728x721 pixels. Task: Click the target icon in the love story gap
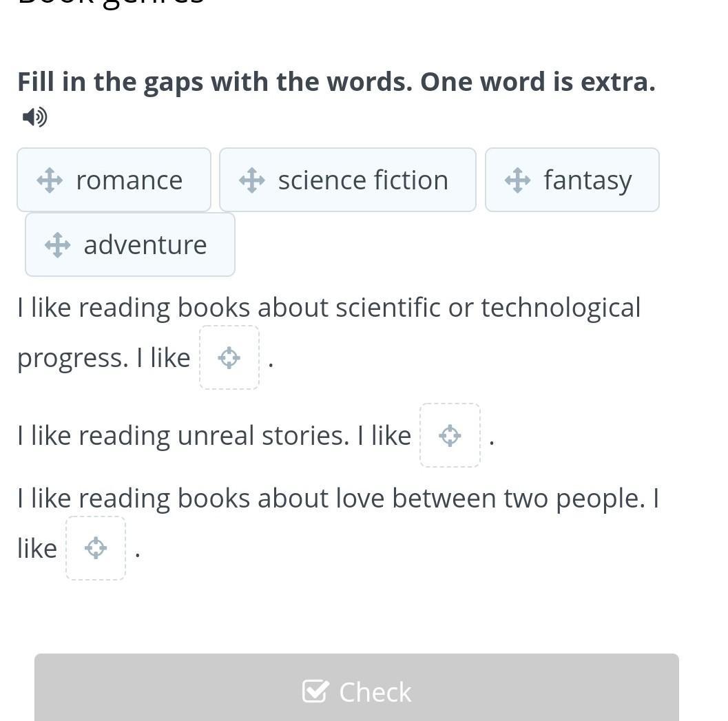96,548
